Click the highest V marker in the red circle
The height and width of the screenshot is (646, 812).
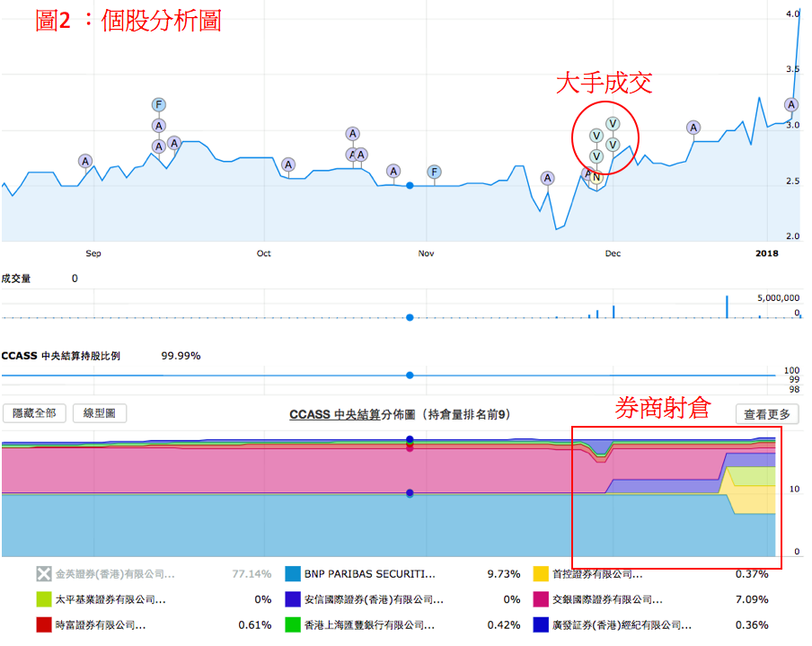coord(613,123)
